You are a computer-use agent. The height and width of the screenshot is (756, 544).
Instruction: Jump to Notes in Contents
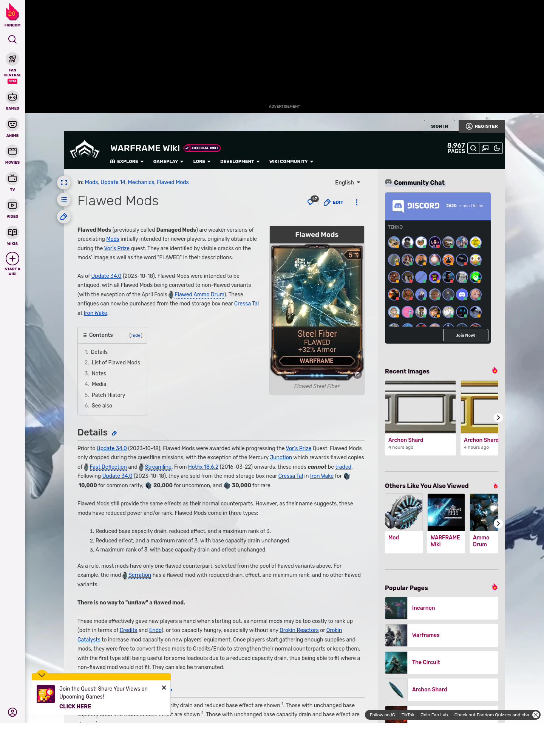pos(99,373)
